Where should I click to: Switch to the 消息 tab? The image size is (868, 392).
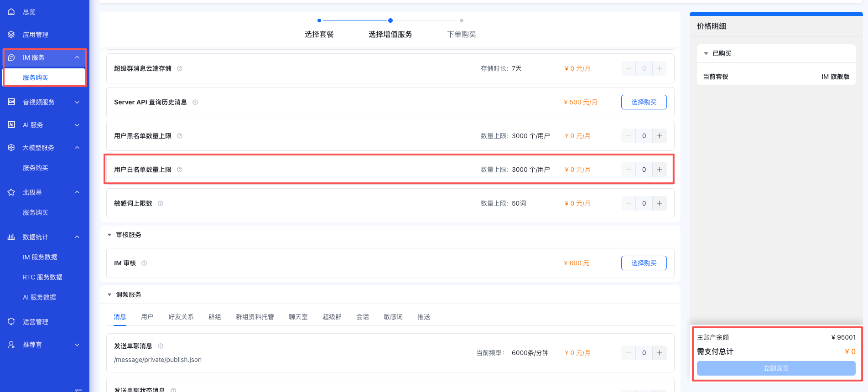(x=120, y=317)
